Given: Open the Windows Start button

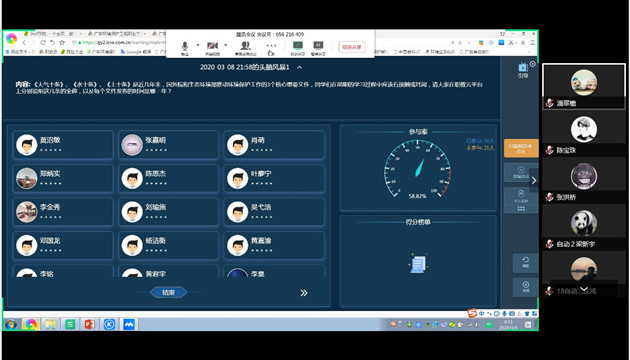Looking at the screenshot, I should pos(11,324).
